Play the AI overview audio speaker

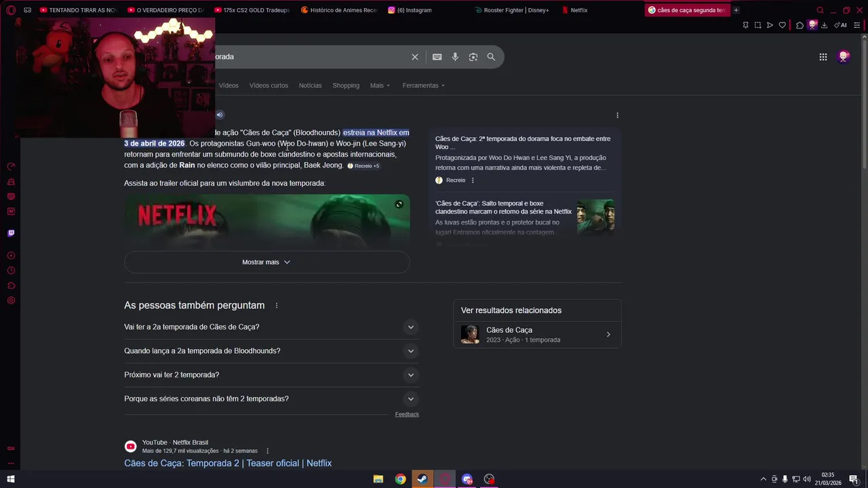219,115
